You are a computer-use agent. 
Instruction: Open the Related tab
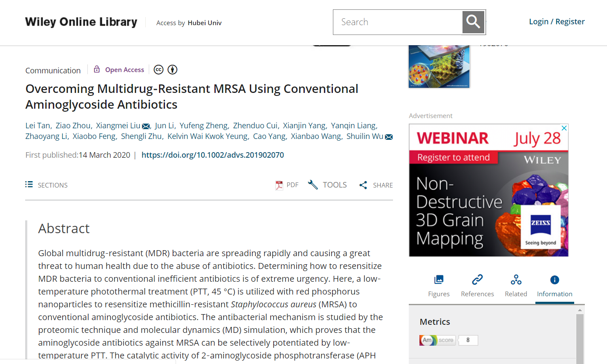point(516,286)
